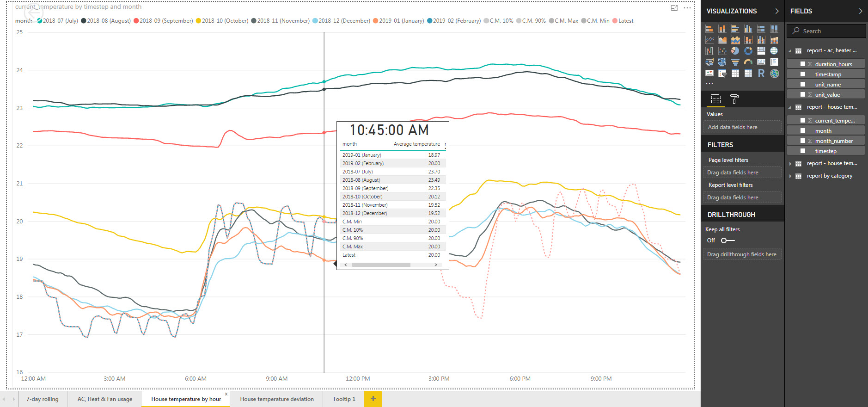Screen dimensions: 868x407
Task: Add a new report page
Action: pyautogui.click(x=373, y=399)
